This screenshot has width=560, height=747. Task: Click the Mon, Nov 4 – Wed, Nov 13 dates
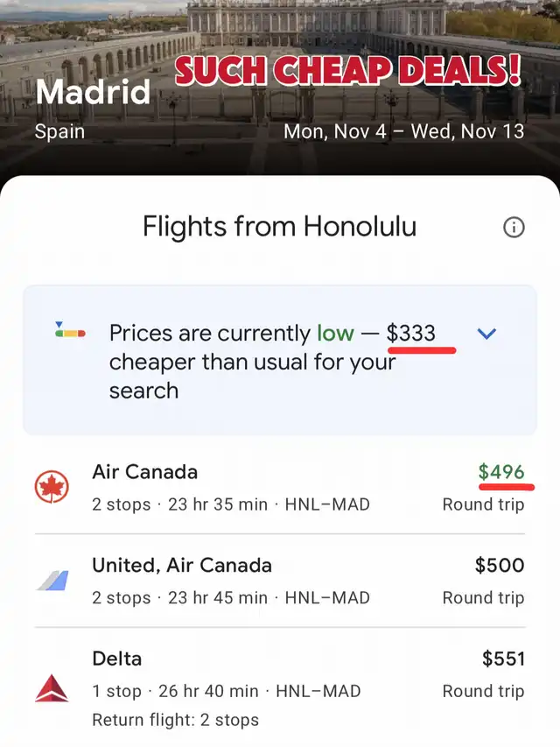click(x=403, y=131)
